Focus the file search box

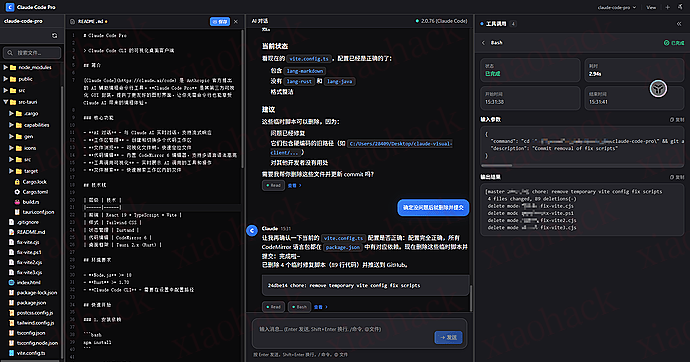point(32,53)
